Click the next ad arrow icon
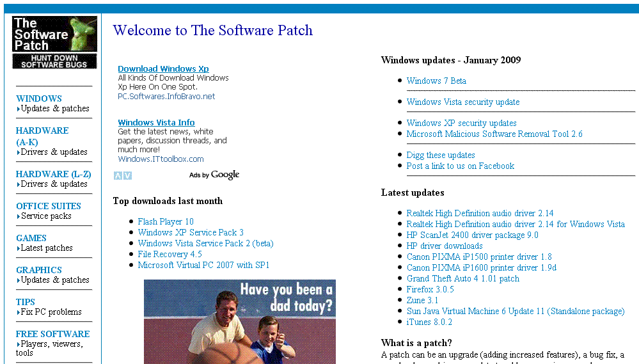 click(x=127, y=175)
